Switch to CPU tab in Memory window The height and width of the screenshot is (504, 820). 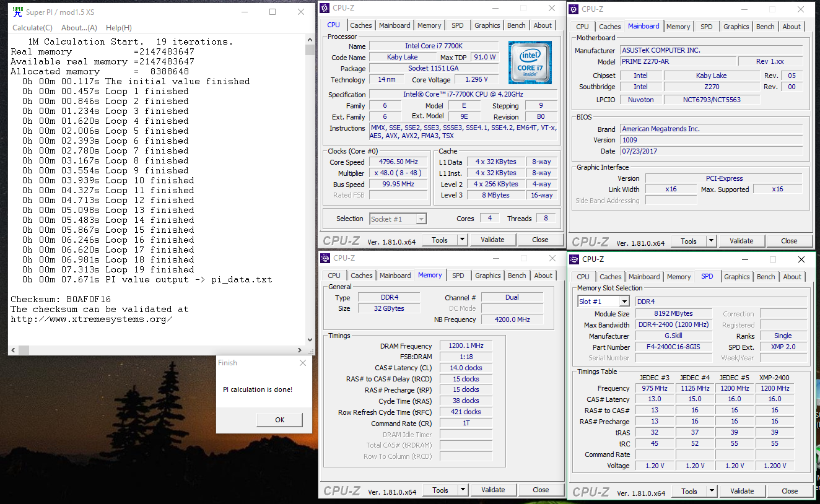(334, 276)
